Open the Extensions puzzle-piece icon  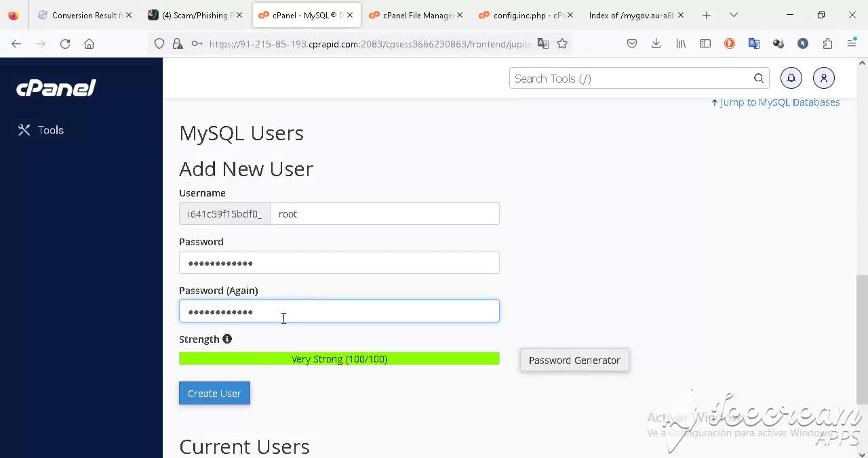(827, 43)
